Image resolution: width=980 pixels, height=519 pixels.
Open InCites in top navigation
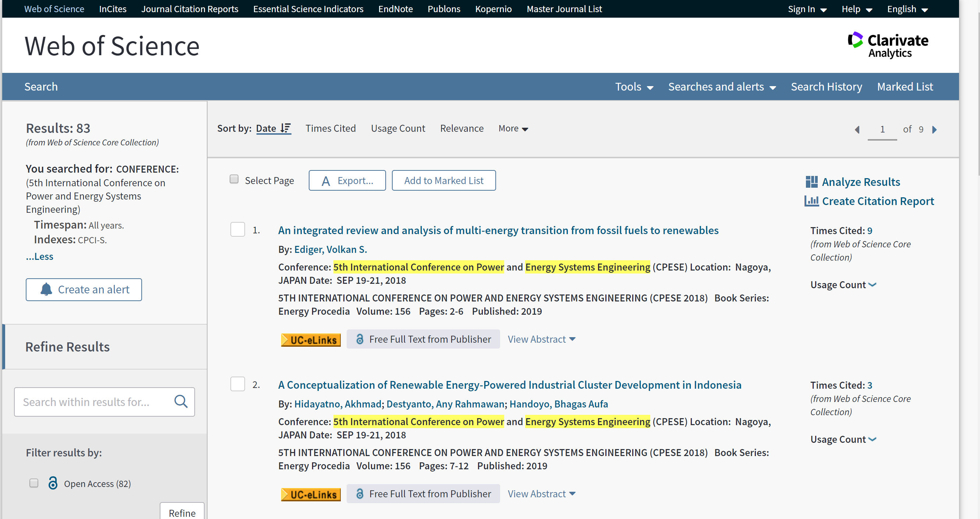pos(113,9)
